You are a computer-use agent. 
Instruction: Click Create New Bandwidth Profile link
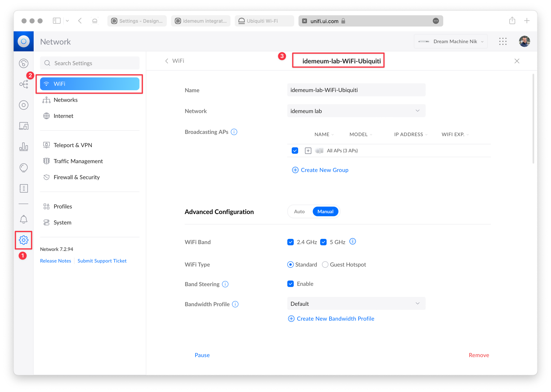pos(331,319)
